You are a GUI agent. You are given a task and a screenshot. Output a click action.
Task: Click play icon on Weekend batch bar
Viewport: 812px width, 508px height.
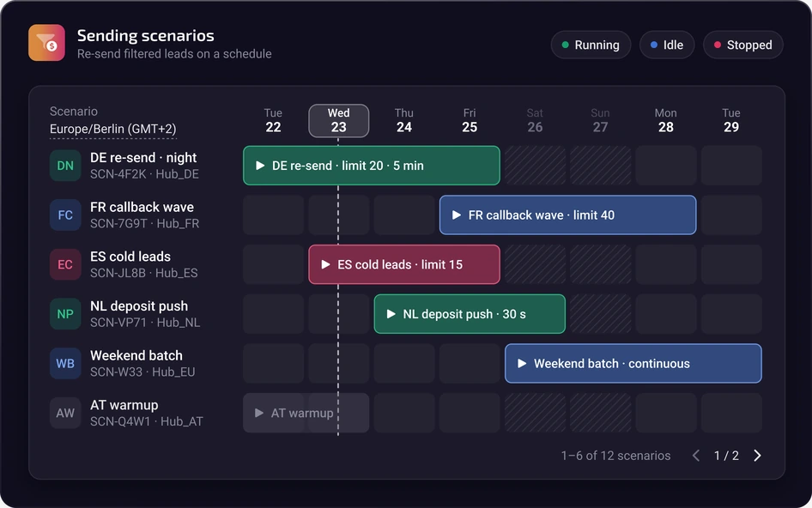[522, 364]
